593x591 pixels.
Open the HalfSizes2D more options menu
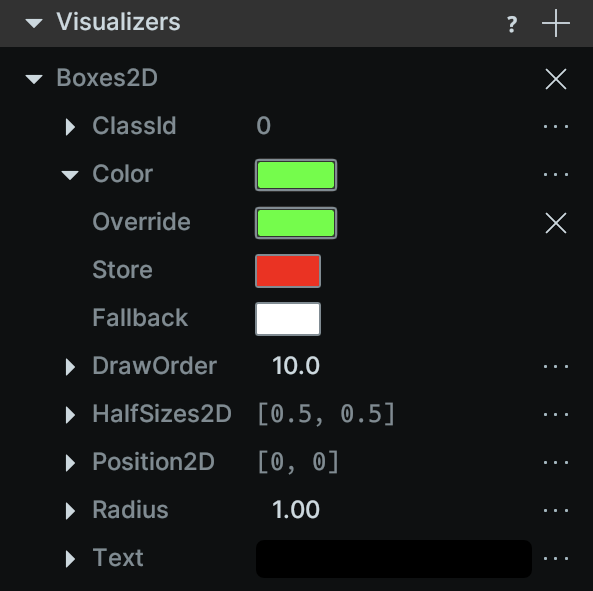[x=556, y=414]
